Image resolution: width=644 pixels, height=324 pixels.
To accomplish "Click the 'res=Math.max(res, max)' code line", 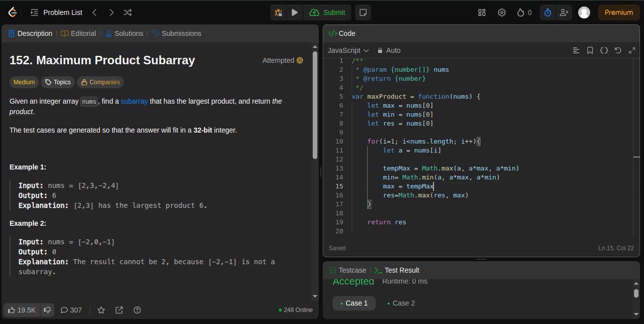I will click(x=426, y=195).
